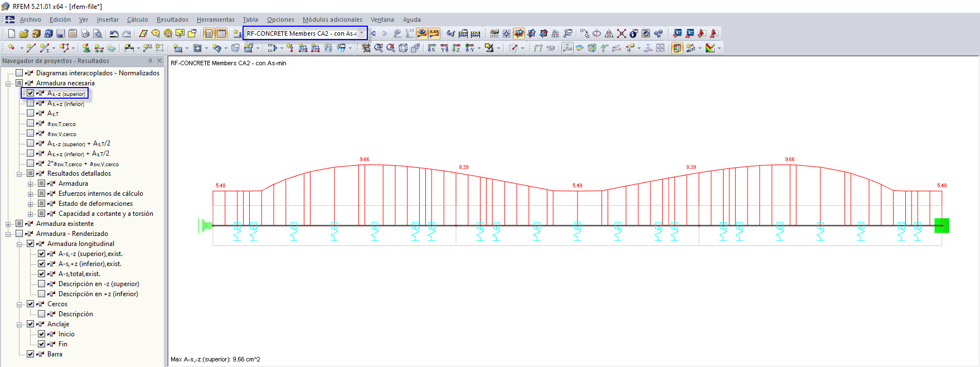Open the Ventana menu
The height and width of the screenshot is (367, 980).
point(382,20)
